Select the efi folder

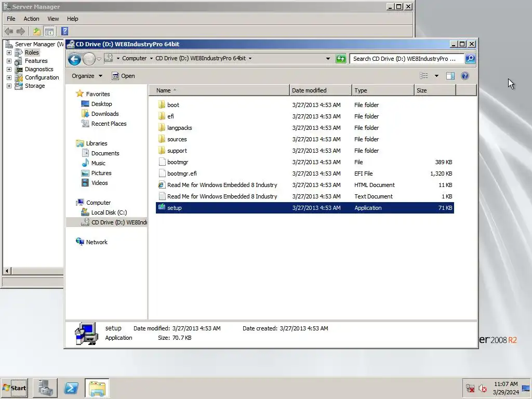[x=305, y=116]
